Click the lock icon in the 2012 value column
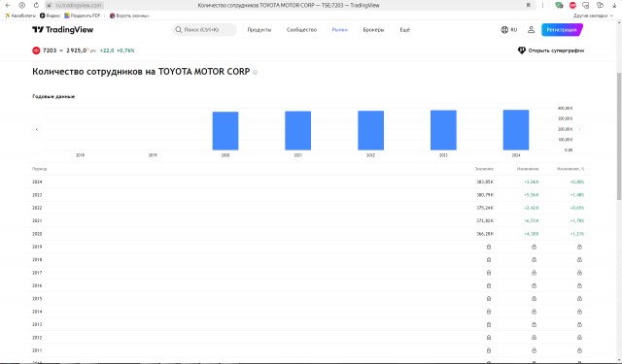622x364 pixels. coord(489,338)
